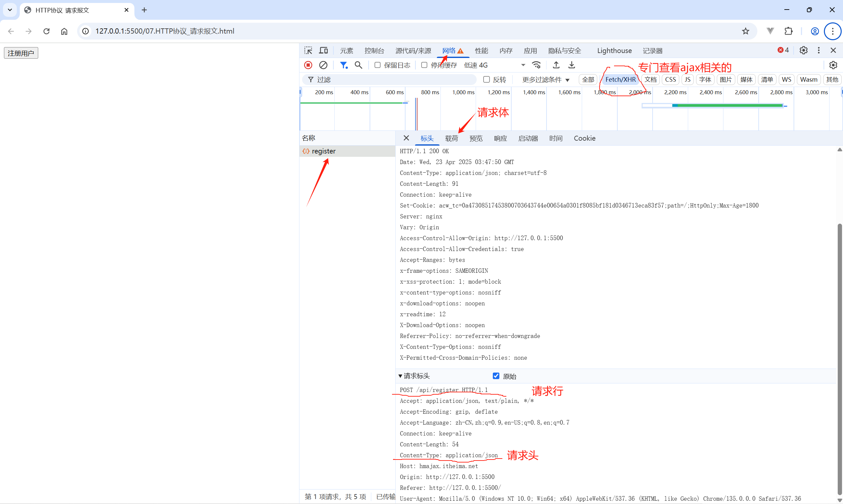The width and height of the screenshot is (843, 504).
Task: Collapse the 请求标头 section
Action: [x=414, y=376]
